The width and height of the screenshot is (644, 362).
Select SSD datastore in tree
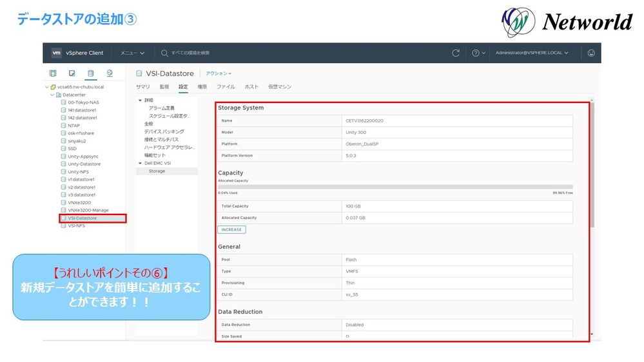72,149
